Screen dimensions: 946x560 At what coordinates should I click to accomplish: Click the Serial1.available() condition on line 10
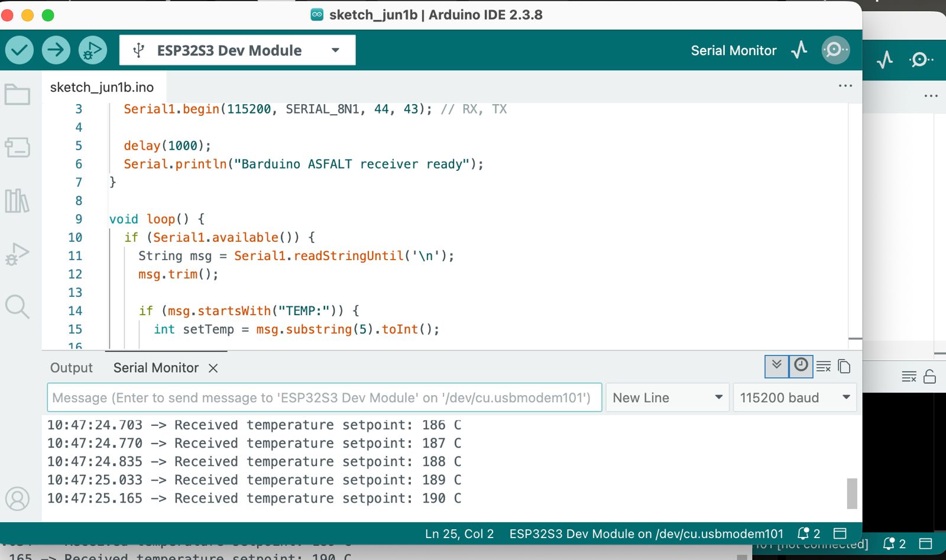(219, 237)
